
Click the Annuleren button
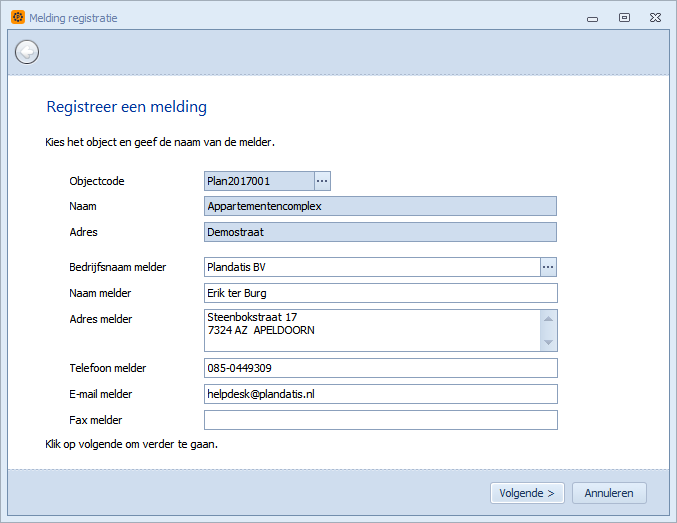tap(609, 493)
